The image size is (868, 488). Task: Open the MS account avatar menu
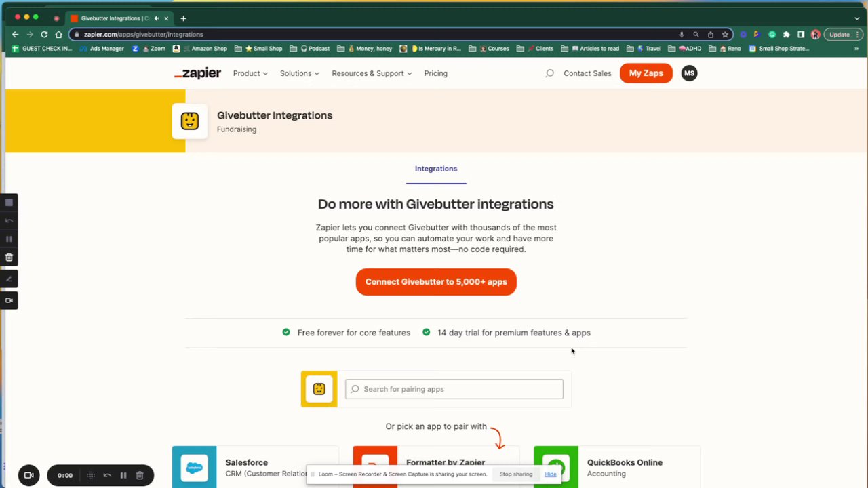click(x=689, y=73)
